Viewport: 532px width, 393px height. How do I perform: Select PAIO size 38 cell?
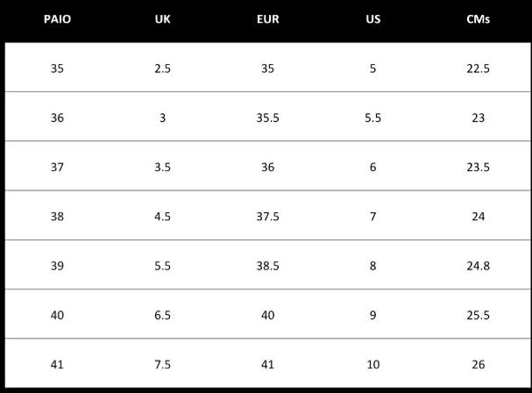coord(57,216)
